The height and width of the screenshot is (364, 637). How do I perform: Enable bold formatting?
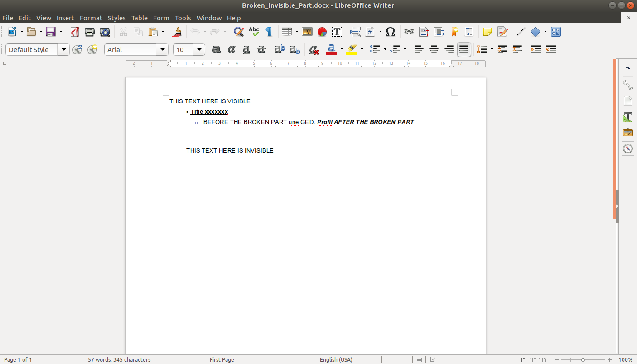(x=216, y=49)
